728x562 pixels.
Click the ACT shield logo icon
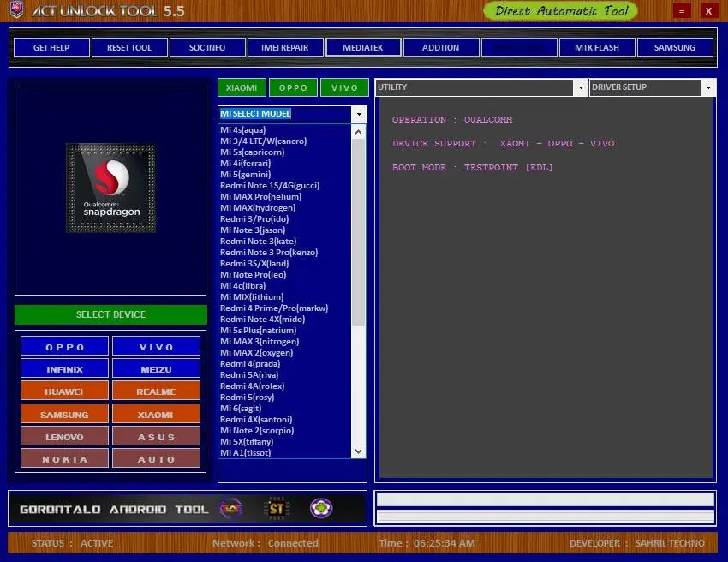coord(17,9)
